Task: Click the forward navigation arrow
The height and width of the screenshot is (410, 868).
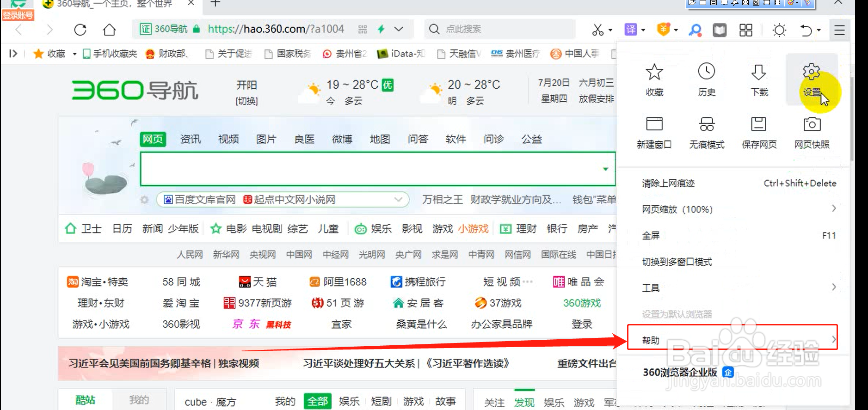Action: [x=49, y=30]
